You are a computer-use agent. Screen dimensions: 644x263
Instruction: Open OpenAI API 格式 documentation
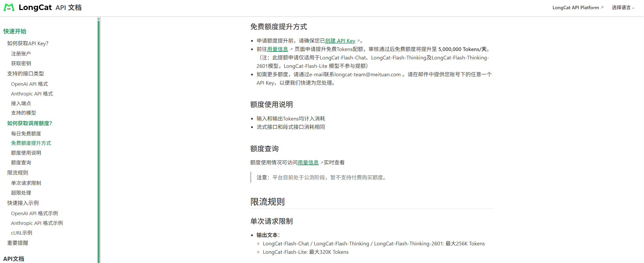(29, 84)
